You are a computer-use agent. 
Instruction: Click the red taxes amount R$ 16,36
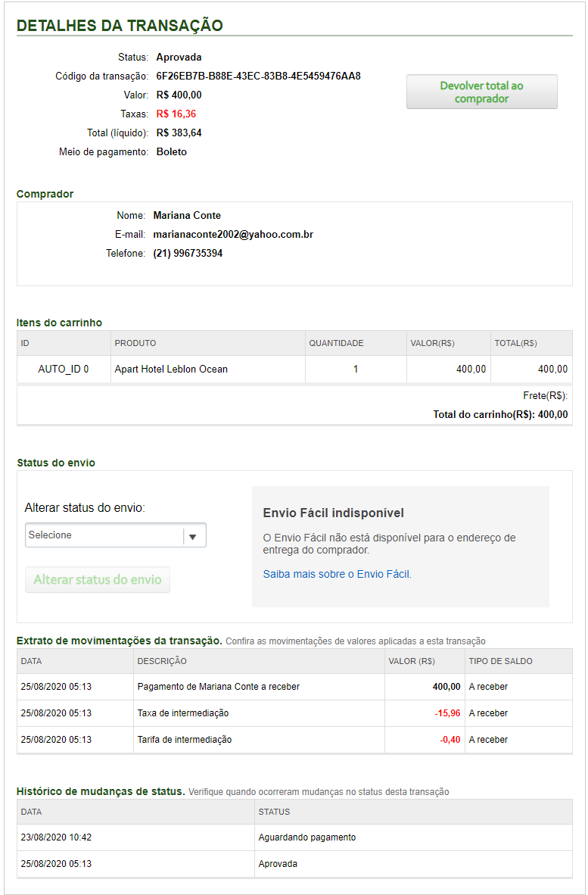point(176,114)
